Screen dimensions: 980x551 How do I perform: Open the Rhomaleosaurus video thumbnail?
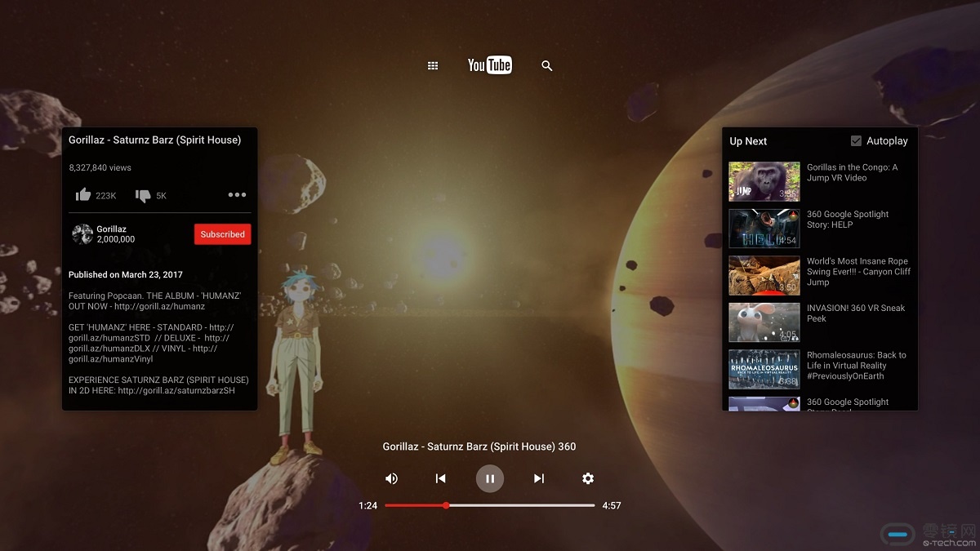[764, 369]
